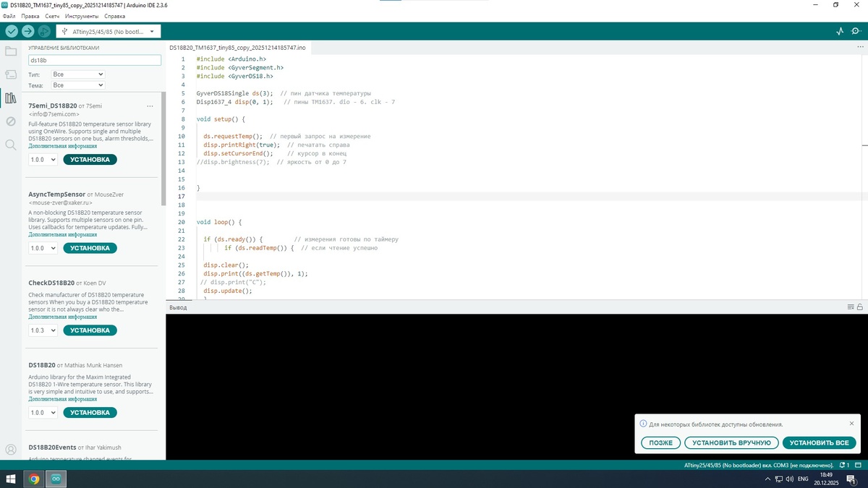Image resolution: width=868 pixels, height=488 pixels.
Task: Open Дополнительная информация link for 7Semi_DS18B20
Action: pyautogui.click(x=63, y=146)
